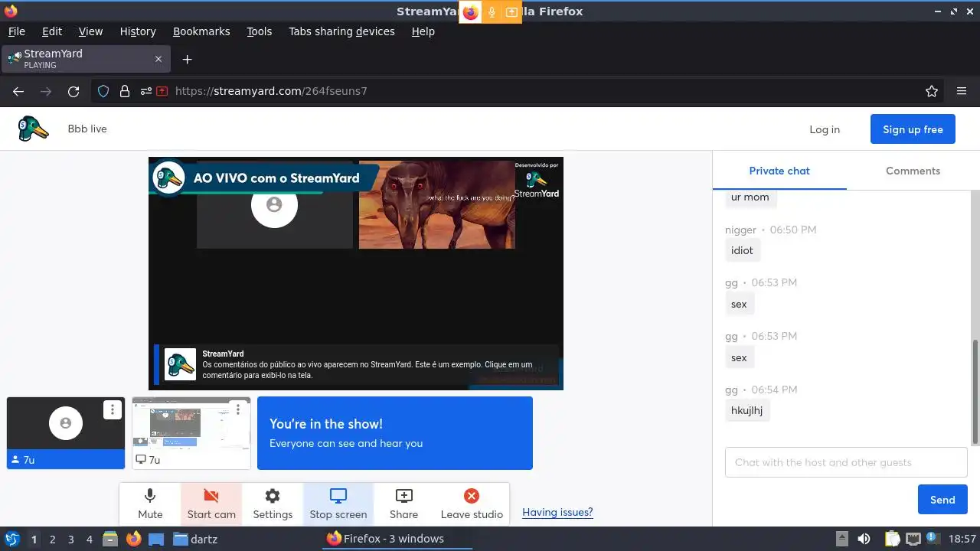Switch to workspace 3 in taskbar
The width and height of the screenshot is (980, 551).
coord(70,540)
